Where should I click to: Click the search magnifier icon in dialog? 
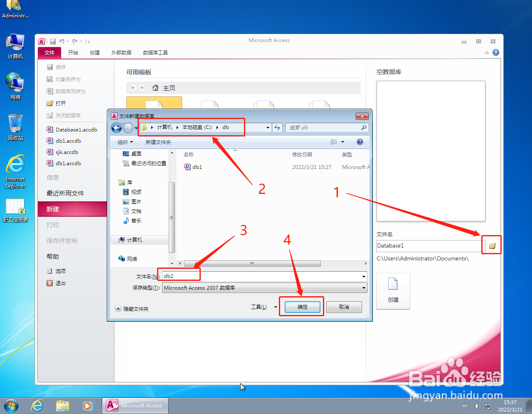point(364,128)
